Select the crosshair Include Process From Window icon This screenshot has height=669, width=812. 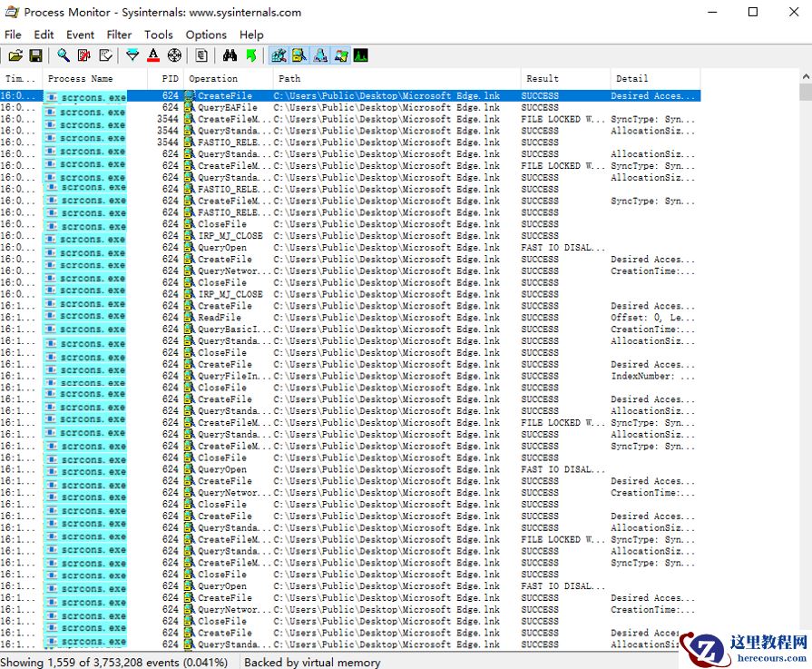174,56
